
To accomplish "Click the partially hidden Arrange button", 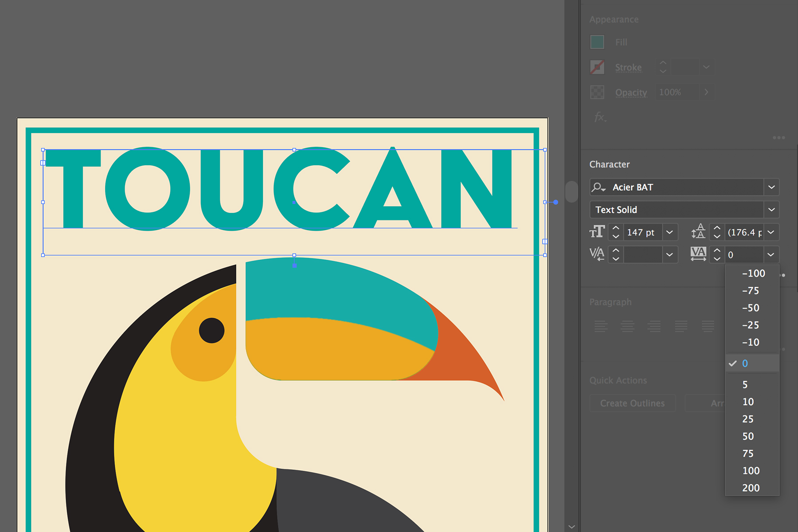I will pyautogui.click(x=705, y=403).
